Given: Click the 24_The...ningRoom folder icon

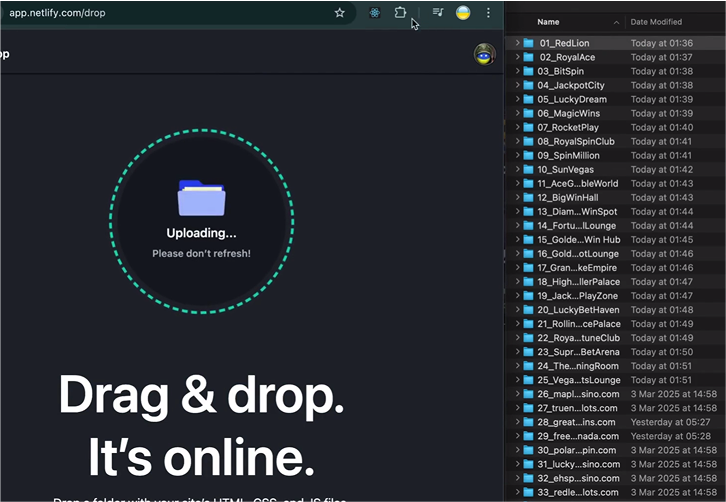Looking at the screenshot, I should coord(528,366).
